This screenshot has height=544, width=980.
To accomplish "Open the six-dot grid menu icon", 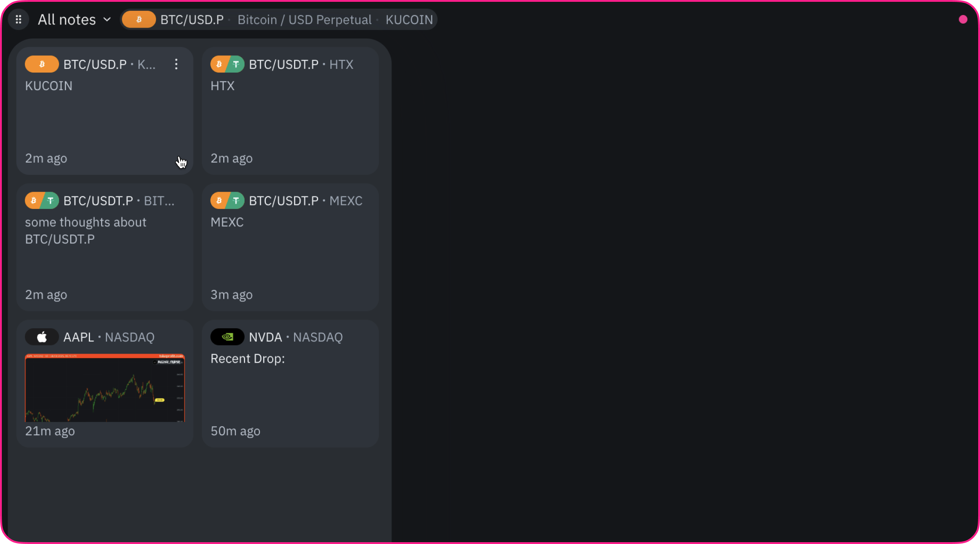I will click(19, 19).
